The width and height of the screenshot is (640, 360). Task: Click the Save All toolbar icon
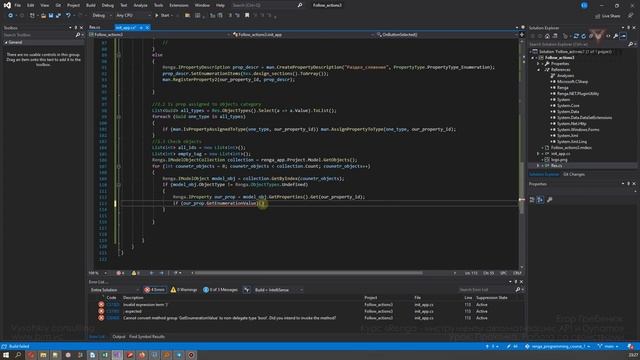tap(58, 16)
